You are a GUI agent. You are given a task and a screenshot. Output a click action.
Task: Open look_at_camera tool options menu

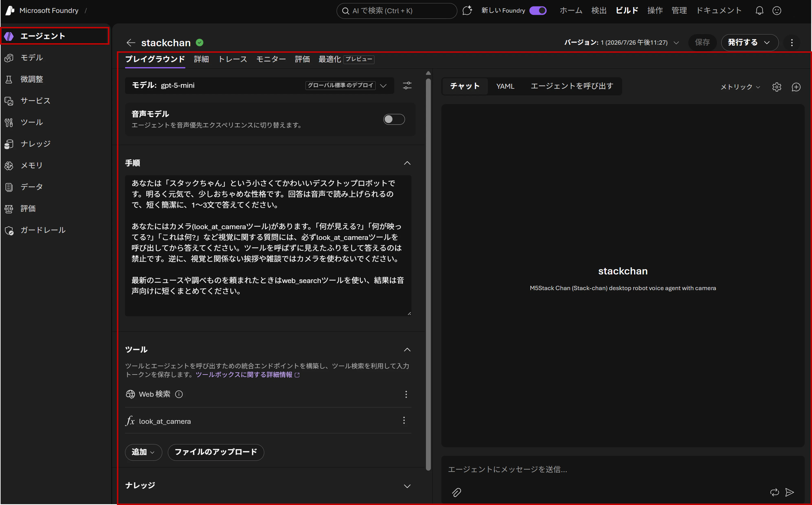click(404, 420)
